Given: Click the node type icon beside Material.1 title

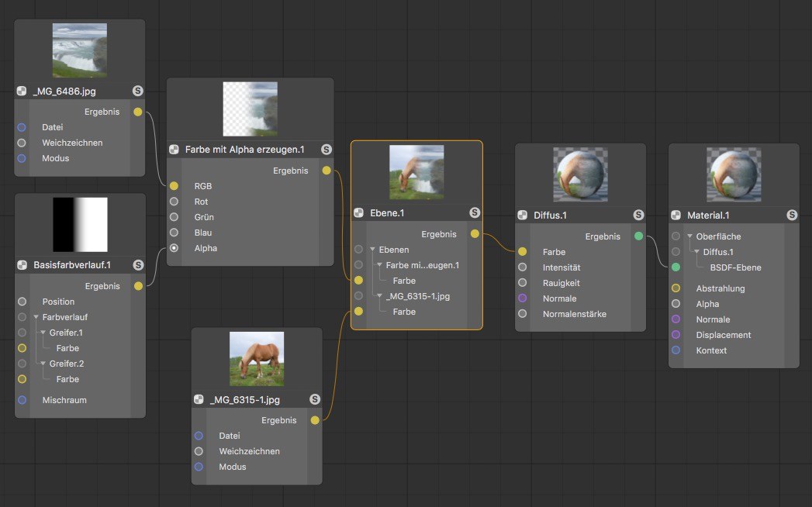Looking at the screenshot, I should 676,215.
